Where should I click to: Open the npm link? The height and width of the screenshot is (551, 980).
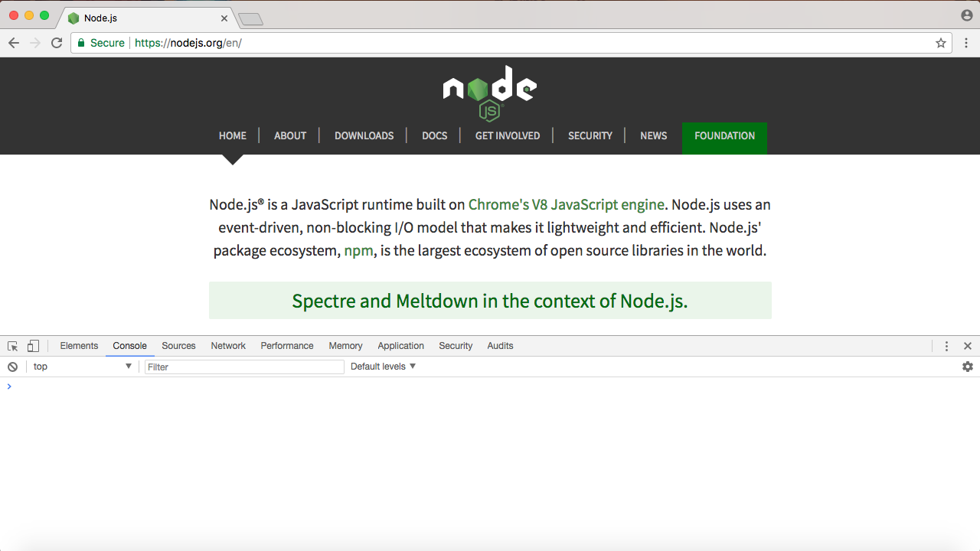coord(359,251)
